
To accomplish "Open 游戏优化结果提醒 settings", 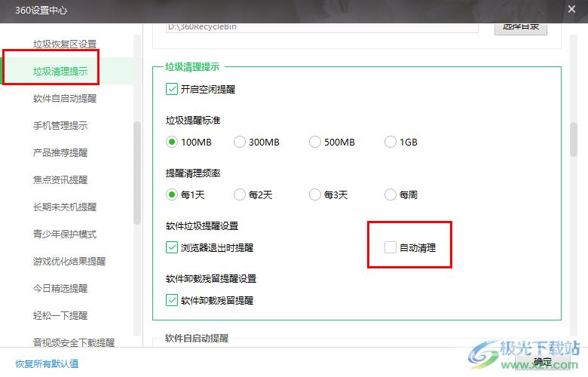I will 69,261.
